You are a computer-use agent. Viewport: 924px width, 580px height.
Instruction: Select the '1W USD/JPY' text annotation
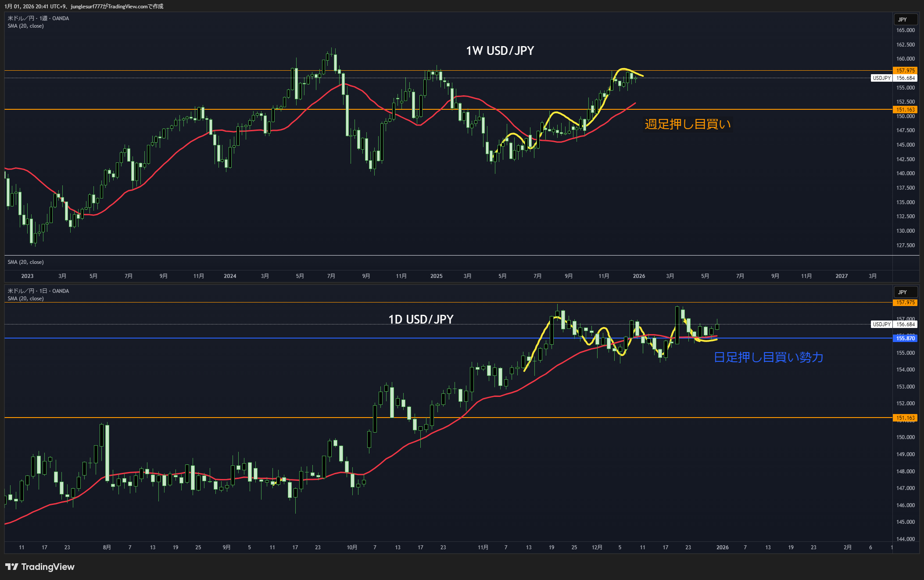500,51
